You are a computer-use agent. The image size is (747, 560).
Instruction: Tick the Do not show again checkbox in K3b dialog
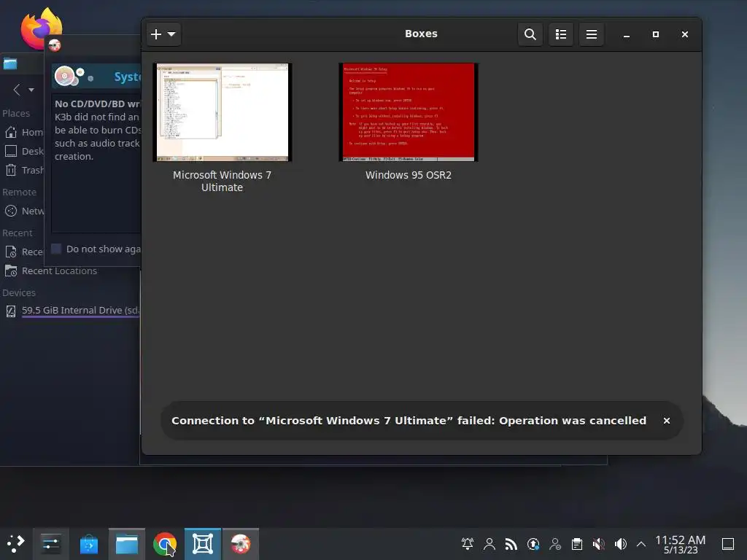56,249
